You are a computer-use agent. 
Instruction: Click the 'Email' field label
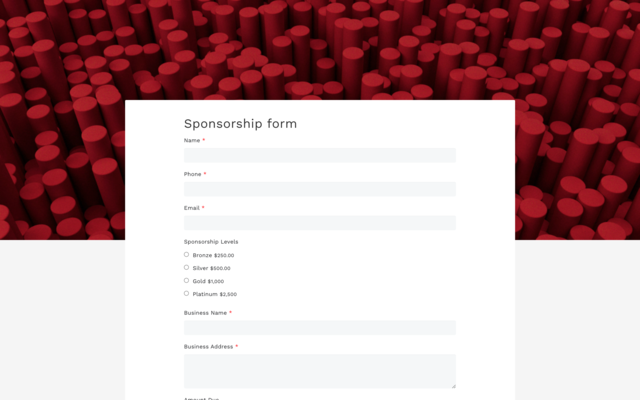(191, 208)
